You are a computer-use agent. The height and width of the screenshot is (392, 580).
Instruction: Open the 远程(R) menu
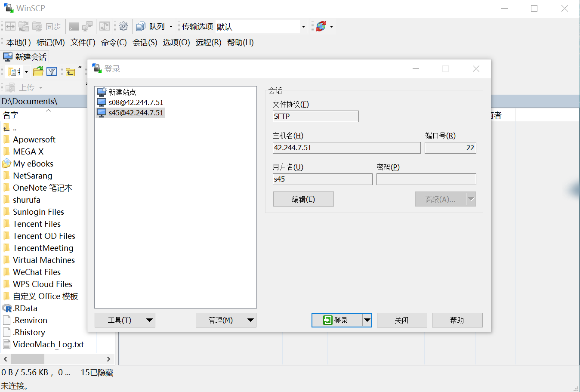tap(209, 42)
